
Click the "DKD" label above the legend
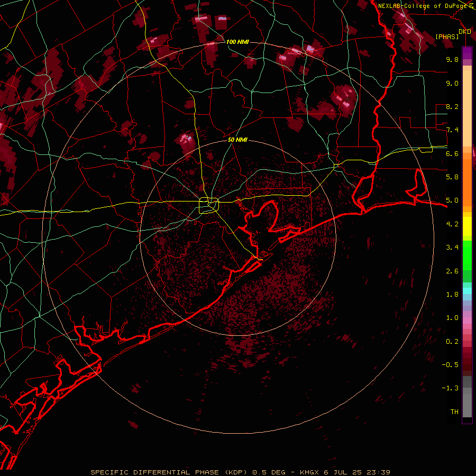coord(465,32)
